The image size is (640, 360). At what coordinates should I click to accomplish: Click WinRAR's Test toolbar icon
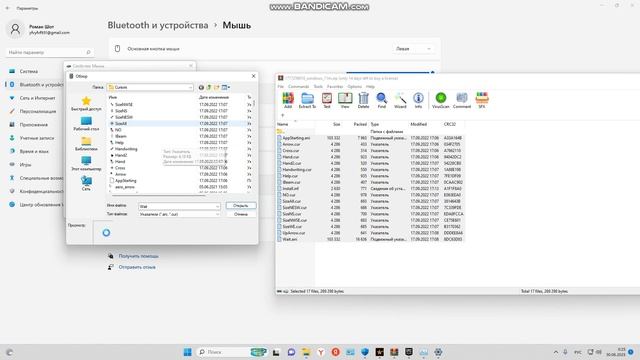[x=327, y=100]
